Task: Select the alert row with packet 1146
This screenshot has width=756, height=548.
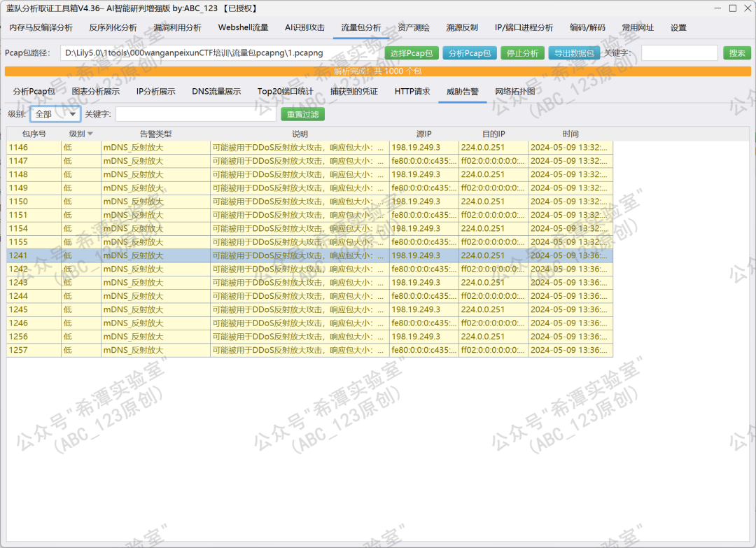Action: coord(309,148)
